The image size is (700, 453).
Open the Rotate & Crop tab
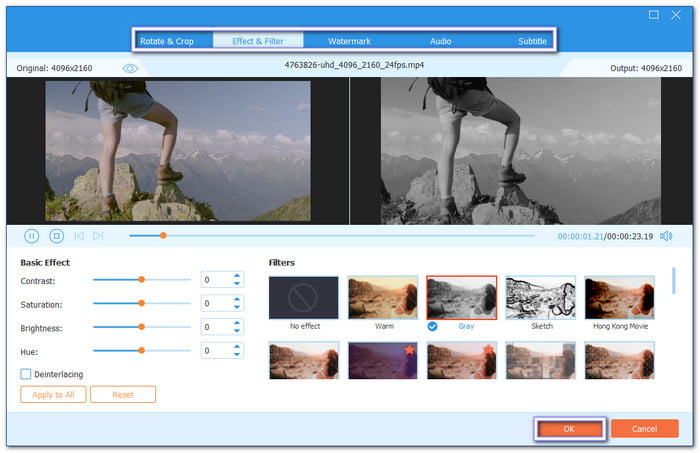(x=167, y=41)
